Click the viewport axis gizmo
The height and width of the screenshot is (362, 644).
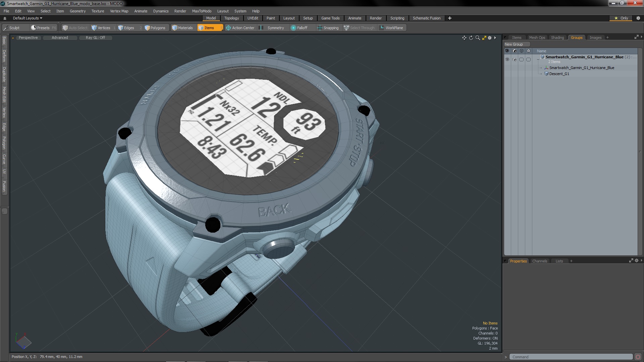point(23,341)
